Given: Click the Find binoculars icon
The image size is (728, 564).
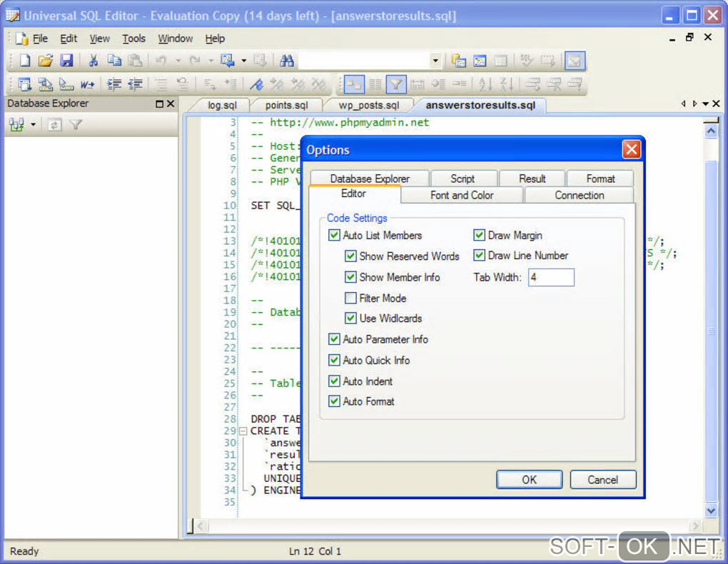Looking at the screenshot, I should (x=286, y=61).
